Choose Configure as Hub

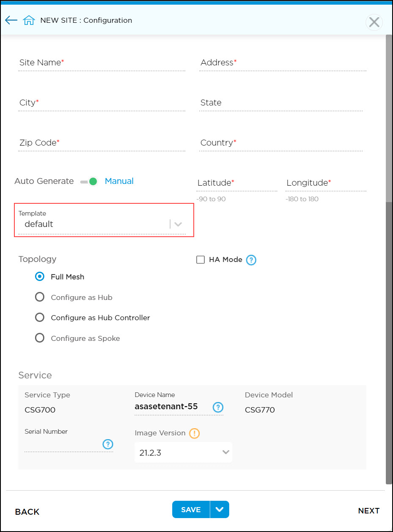tap(39, 297)
